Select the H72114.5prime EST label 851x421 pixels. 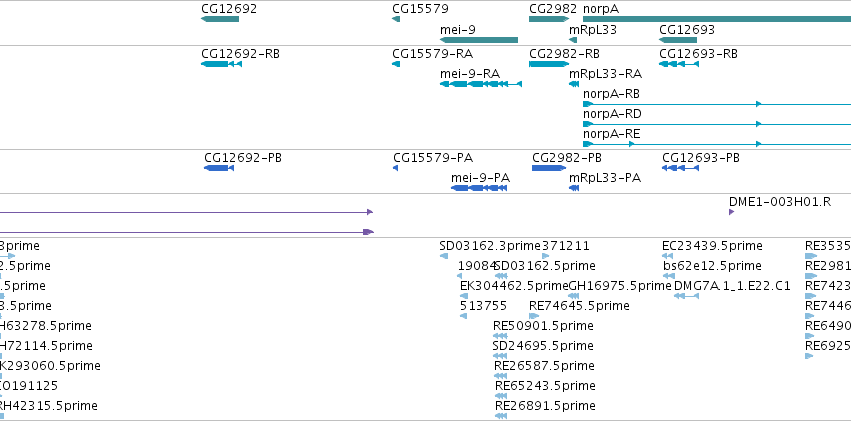tap(46, 346)
